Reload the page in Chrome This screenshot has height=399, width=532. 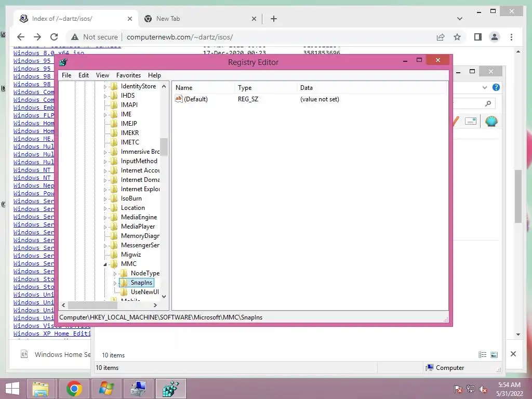click(54, 37)
